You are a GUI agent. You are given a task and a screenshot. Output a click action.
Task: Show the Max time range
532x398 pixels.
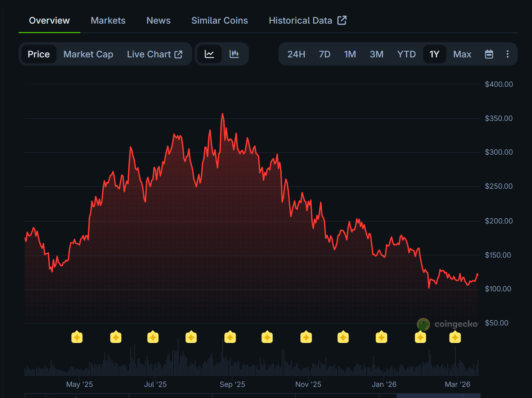click(462, 54)
